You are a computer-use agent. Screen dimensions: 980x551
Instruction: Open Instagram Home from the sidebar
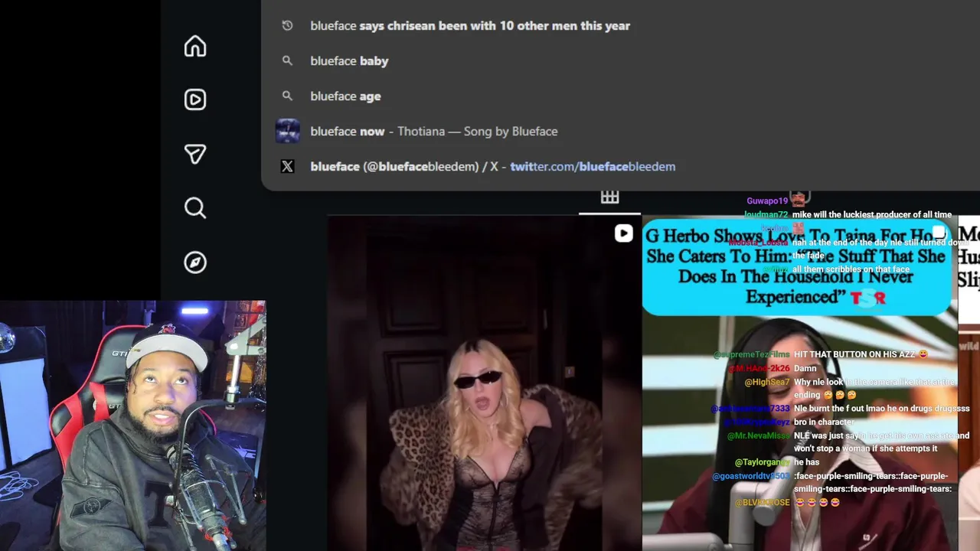[195, 46]
